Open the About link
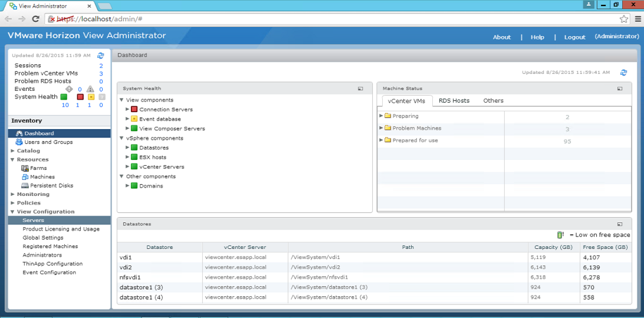This screenshot has width=644, height=318. 501,37
